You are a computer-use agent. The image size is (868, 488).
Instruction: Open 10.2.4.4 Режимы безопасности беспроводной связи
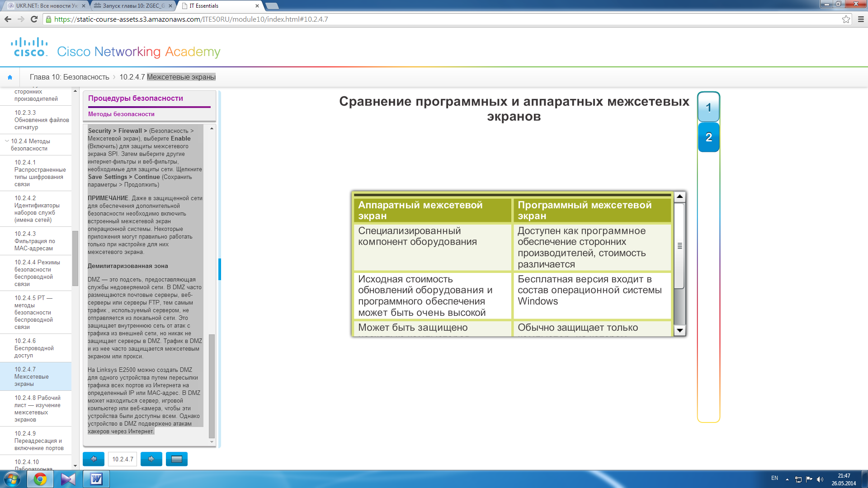pos(36,273)
